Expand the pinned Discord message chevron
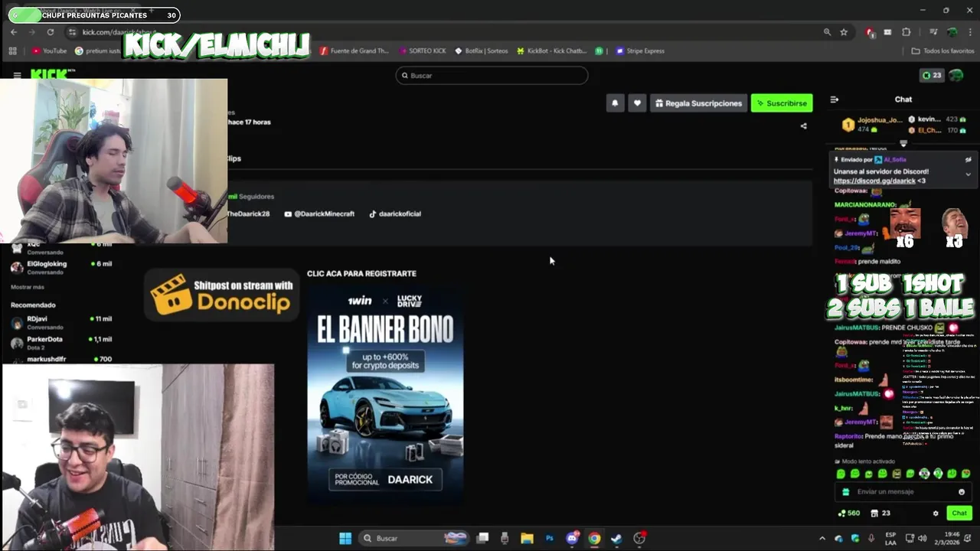 point(968,174)
